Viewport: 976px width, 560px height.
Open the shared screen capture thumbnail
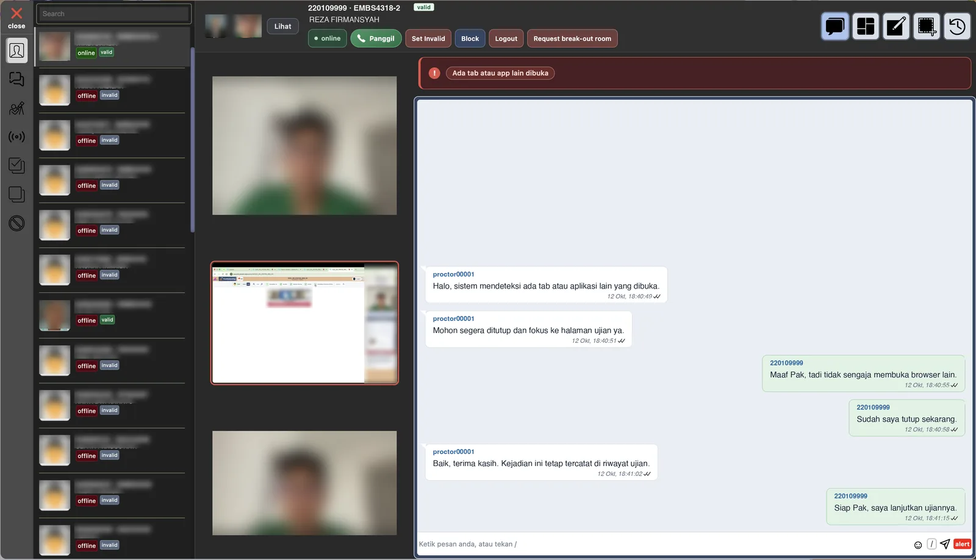(304, 323)
